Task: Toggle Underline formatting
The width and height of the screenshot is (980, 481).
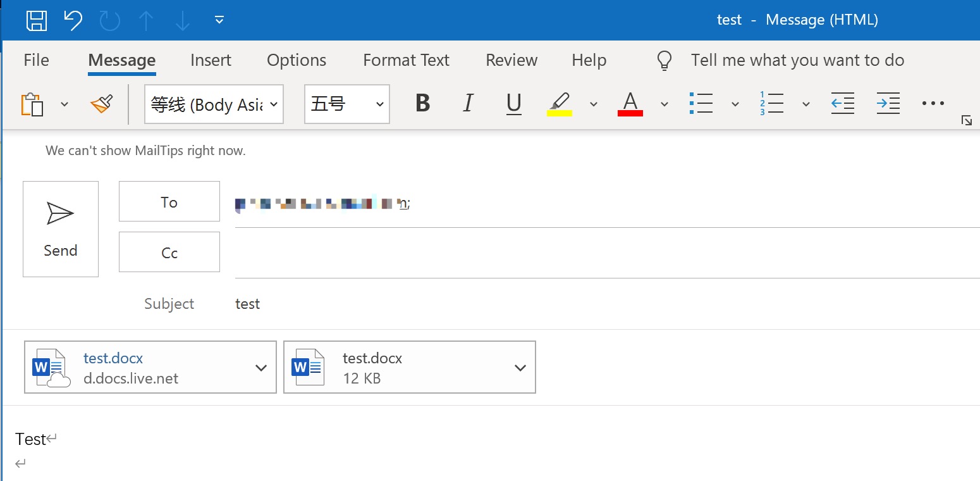Action: pos(514,103)
